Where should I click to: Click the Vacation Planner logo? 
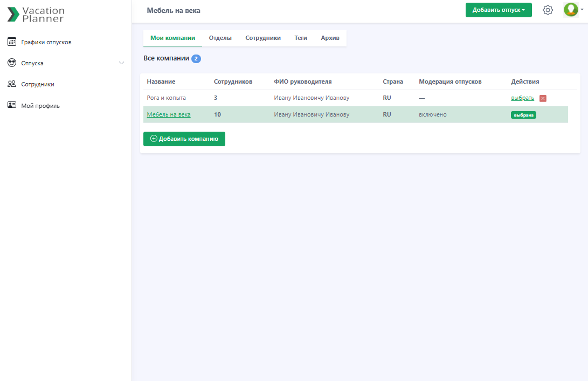click(x=36, y=15)
